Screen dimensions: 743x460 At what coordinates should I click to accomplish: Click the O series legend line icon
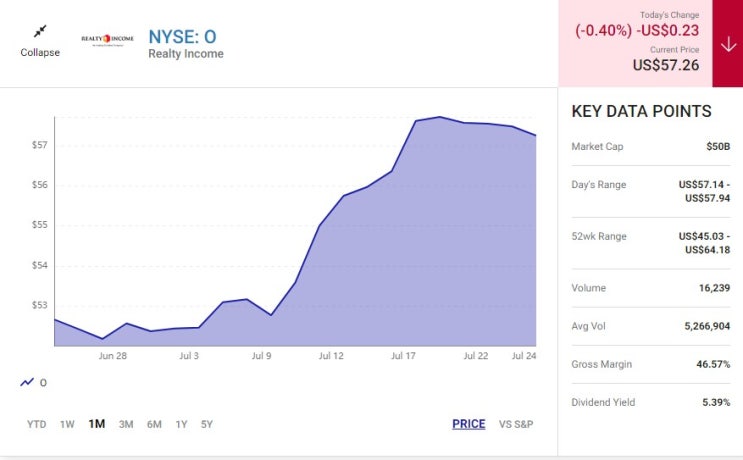[27, 382]
